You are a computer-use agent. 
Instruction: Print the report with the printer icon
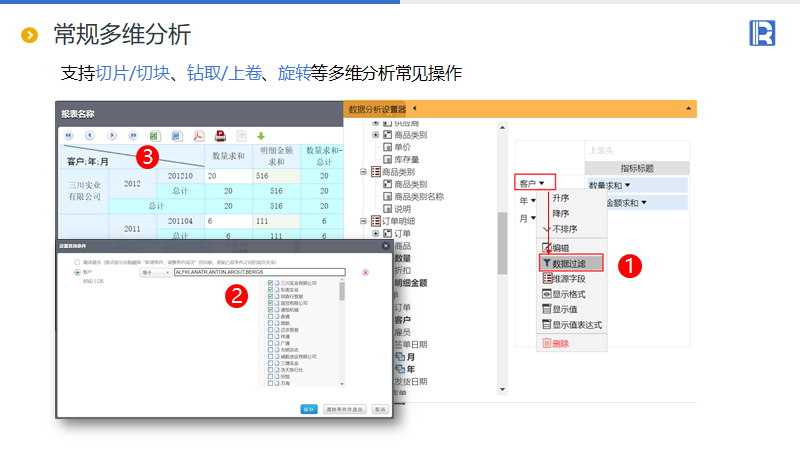(x=220, y=136)
